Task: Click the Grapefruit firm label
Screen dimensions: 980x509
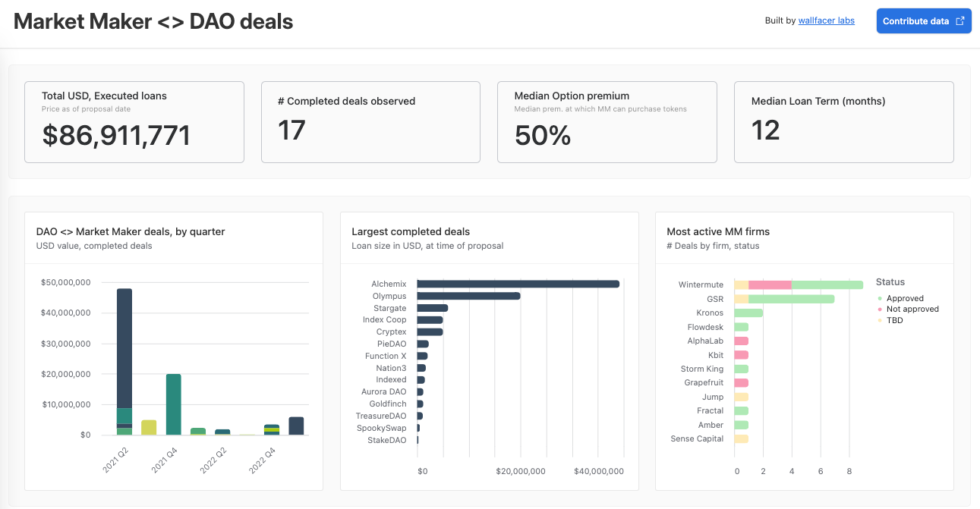Action: pyautogui.click(x=704, y=382)
